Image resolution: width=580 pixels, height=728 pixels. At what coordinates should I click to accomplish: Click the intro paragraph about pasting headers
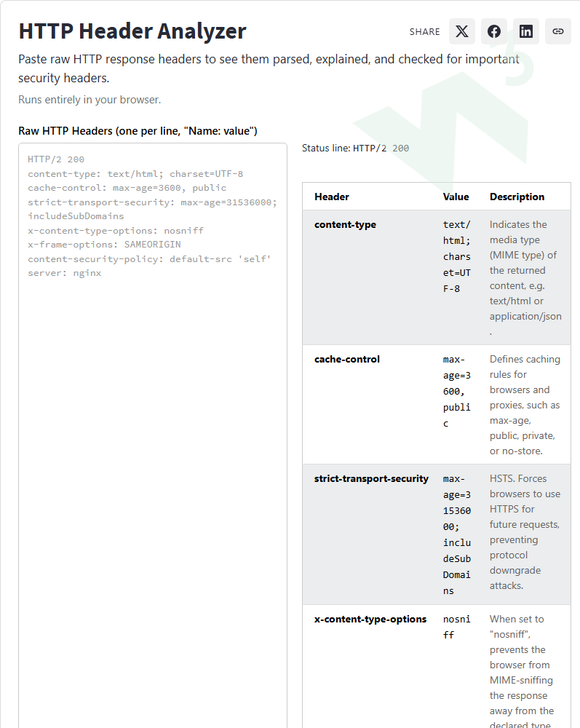(x=269, y=68)
